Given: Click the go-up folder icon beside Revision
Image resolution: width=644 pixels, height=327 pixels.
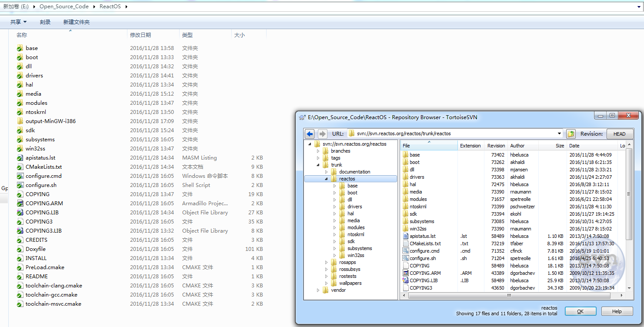Looking at the screenshot, I should 571,134.
